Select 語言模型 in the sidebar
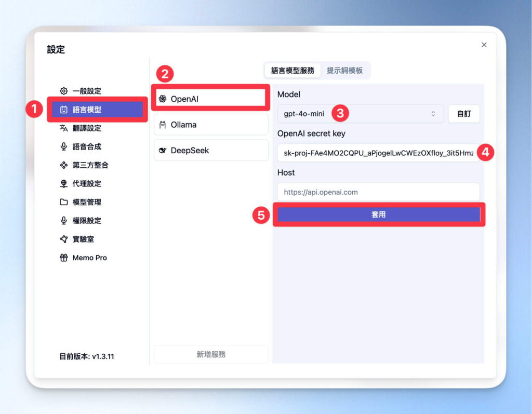The height and width of the screenshot is (414, 532). click(97, 110)
